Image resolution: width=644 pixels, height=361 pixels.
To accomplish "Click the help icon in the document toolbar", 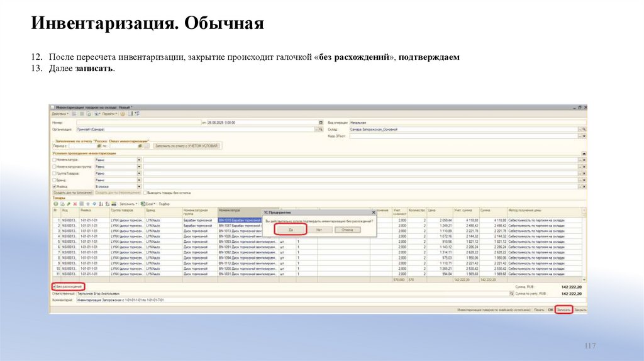I will click(x=123, y=114).
